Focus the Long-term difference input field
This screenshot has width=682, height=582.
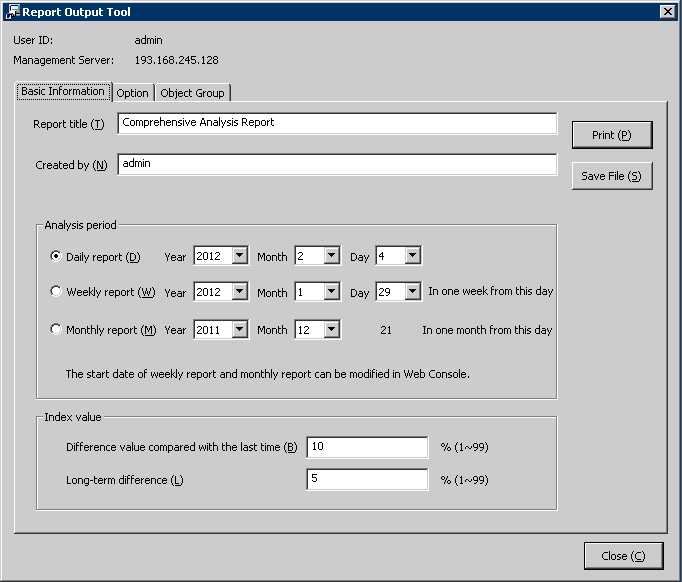coord(367,480)
